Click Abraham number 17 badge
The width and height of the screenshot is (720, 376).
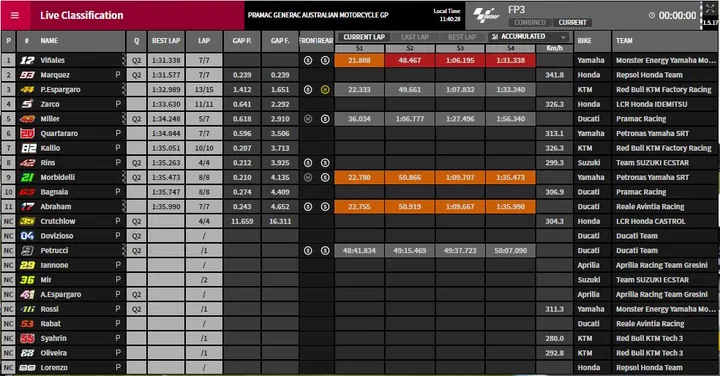pyautogui.click(x=27, y=207)
